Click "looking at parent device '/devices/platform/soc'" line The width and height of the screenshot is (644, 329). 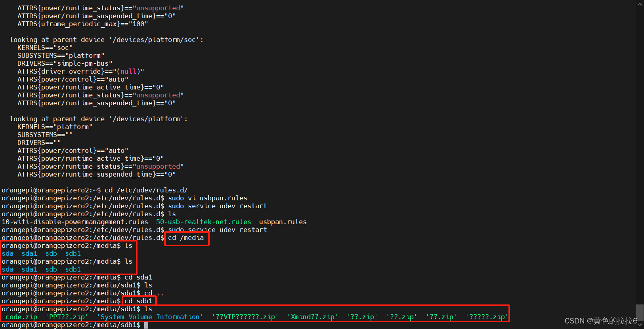107,40
